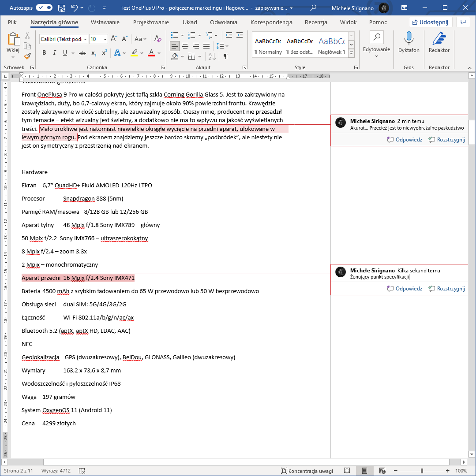The height and width of the screenshot is (476, 476).
Task: Increase font size with A-up icon
Action: [114, 38]
